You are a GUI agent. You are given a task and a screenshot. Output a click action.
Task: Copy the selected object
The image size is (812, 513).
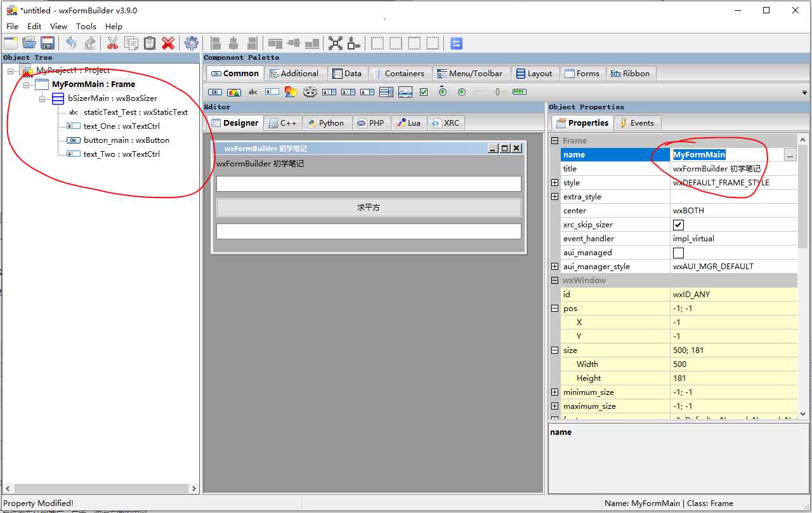[131, 43]
